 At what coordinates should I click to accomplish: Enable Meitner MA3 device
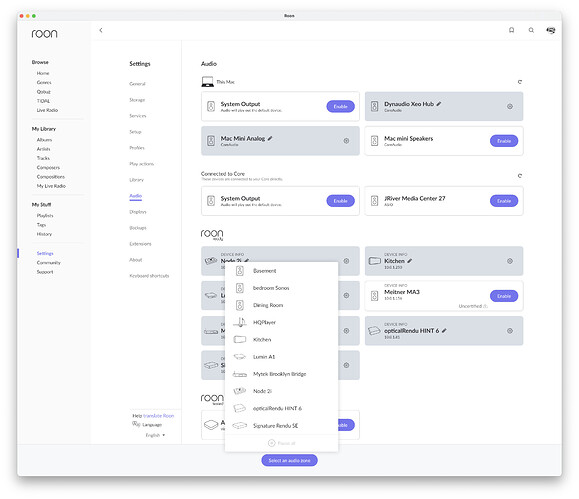[504, 296]
